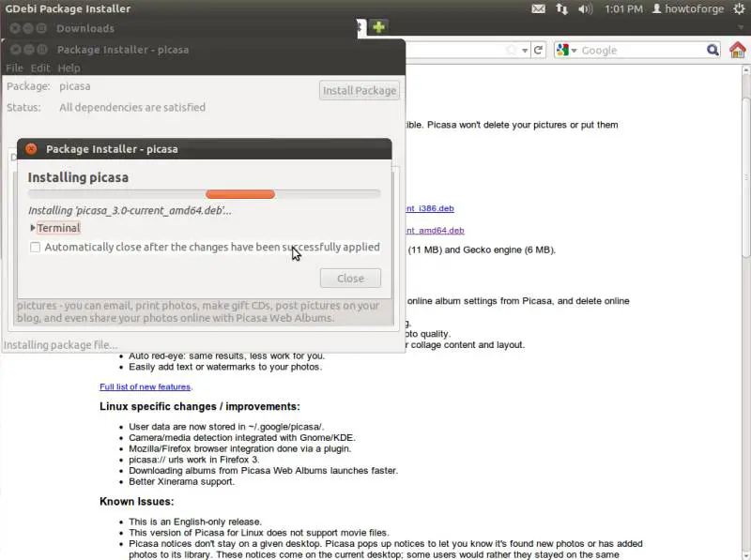Go to browser home page
This screenshot has height=560, width=751.
click(738, 50)
